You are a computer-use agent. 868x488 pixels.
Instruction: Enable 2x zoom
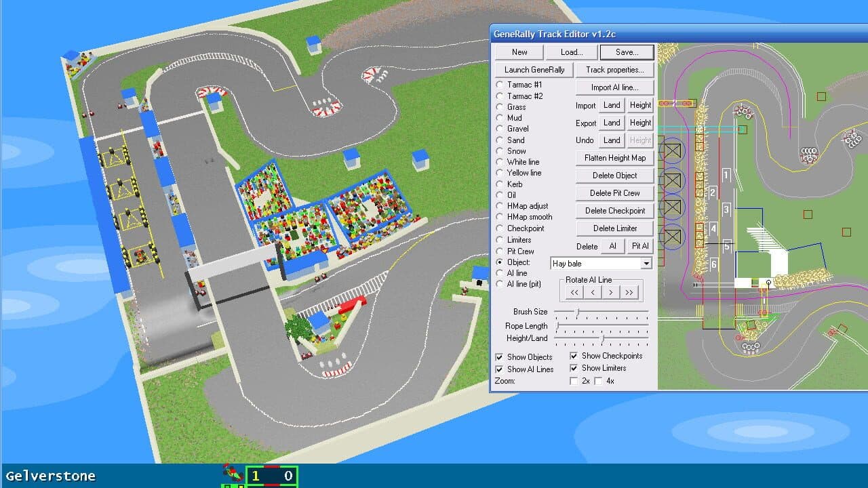pos(573,381)
